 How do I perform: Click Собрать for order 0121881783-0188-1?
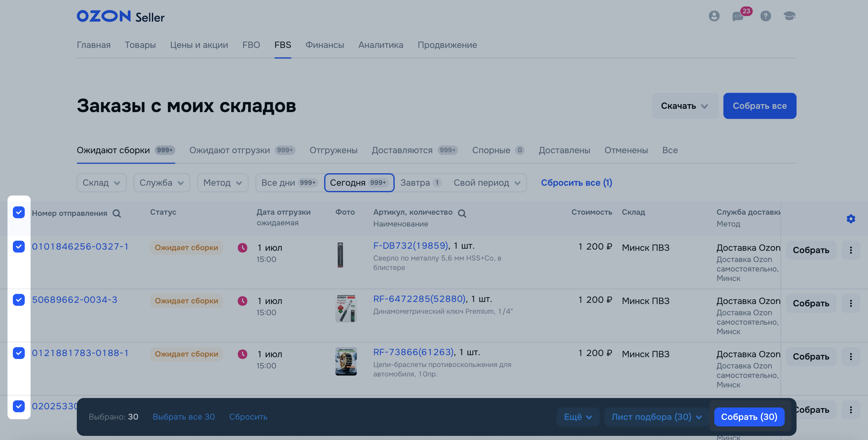tap(811, 356)
